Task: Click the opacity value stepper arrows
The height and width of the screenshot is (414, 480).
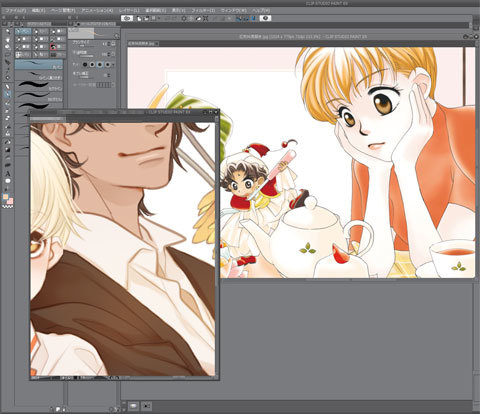Action: coord(109,54)
